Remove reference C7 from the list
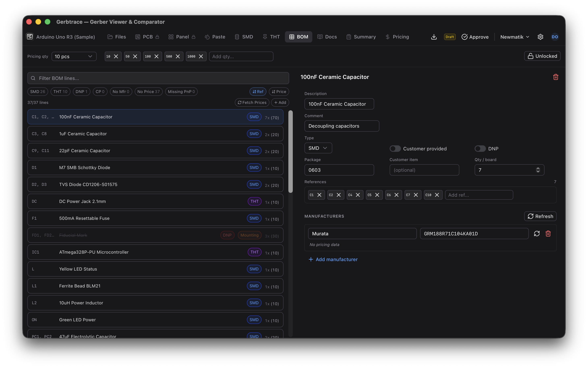Screen dimensions: 588x368 [x=416, y=195]
